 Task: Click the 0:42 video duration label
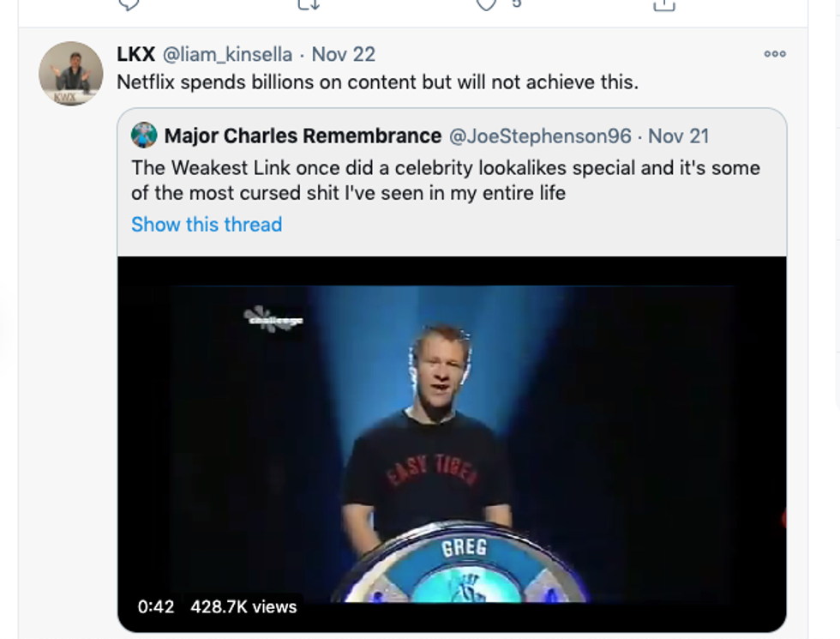[x=156, y=606]
